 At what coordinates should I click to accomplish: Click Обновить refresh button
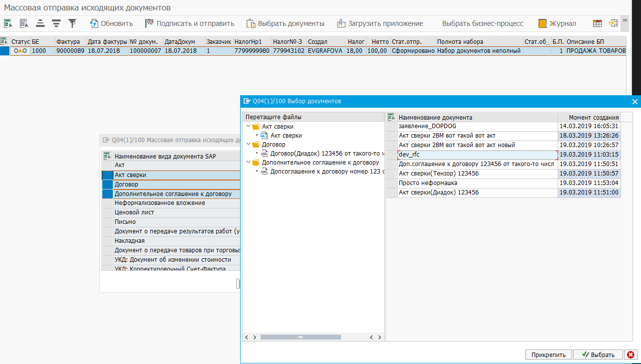pos(111,23)
